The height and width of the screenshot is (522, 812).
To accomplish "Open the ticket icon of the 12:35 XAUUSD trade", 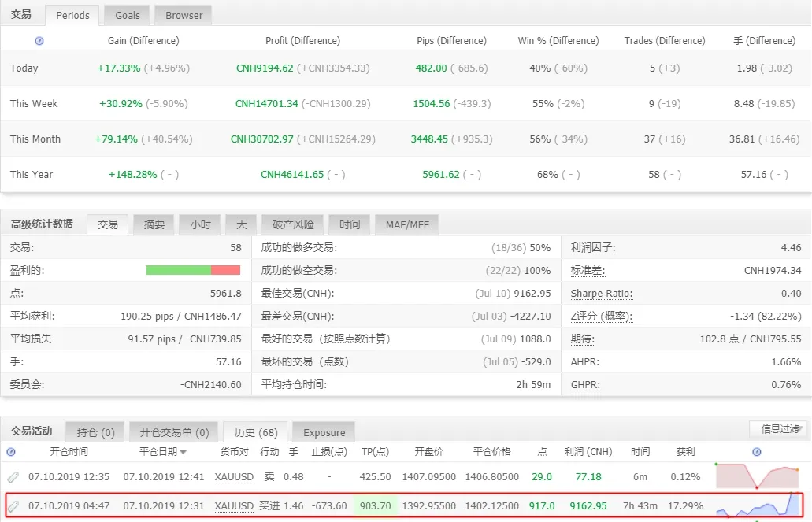I will [x=13, y=477].
